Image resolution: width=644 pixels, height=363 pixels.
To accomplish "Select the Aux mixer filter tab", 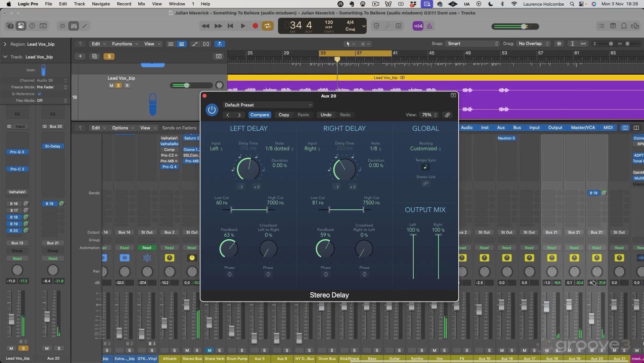I will point(501,128).
